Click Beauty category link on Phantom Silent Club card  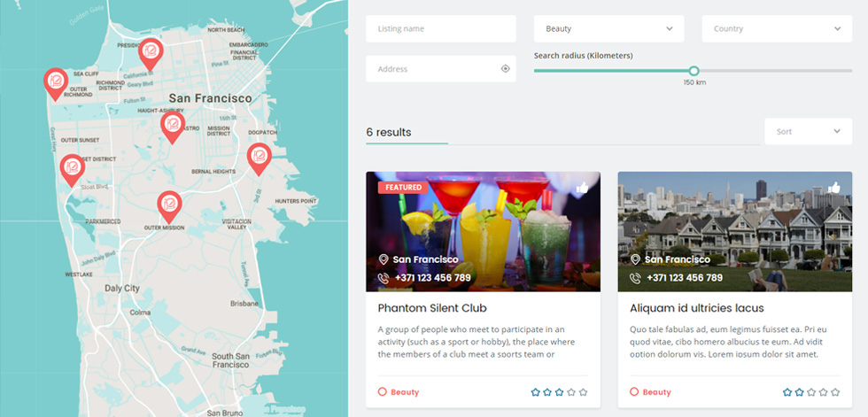405,392
